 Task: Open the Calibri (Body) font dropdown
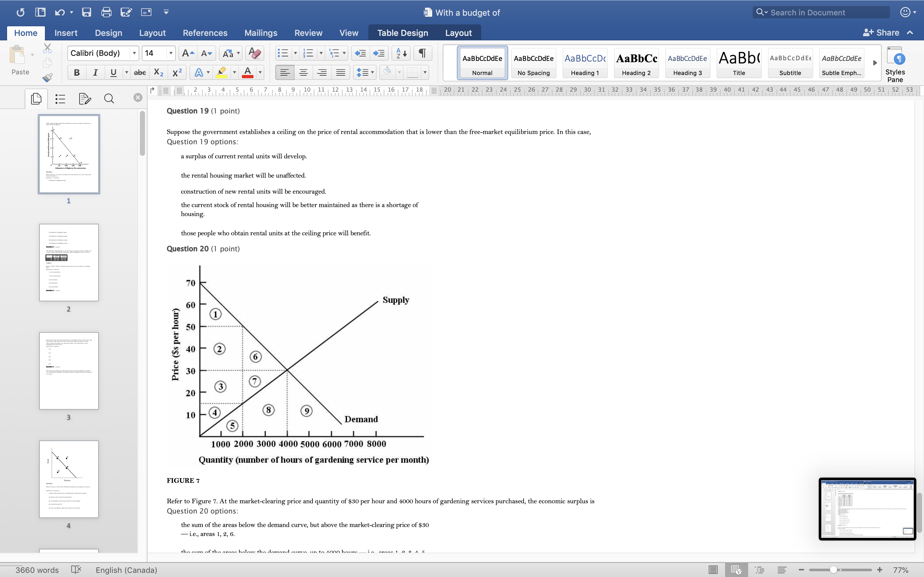[134, 53]
